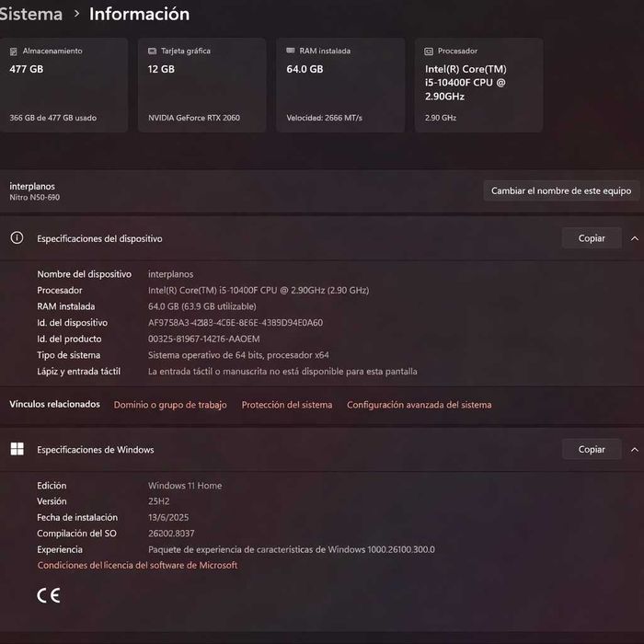Open Configuración avanzada del sistema link
The image size is (644, 644).
[419, 405]
